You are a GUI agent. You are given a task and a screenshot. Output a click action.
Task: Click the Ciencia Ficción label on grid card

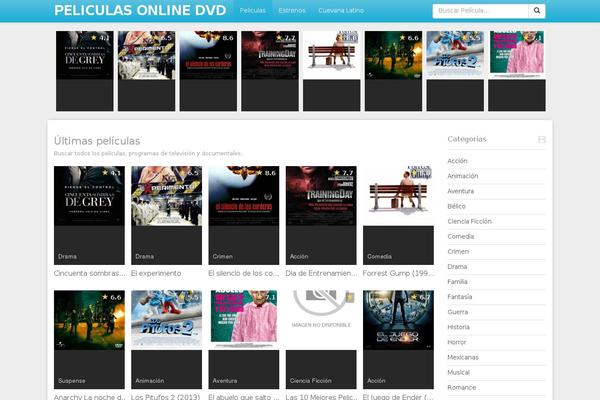(x=311, y=381)
